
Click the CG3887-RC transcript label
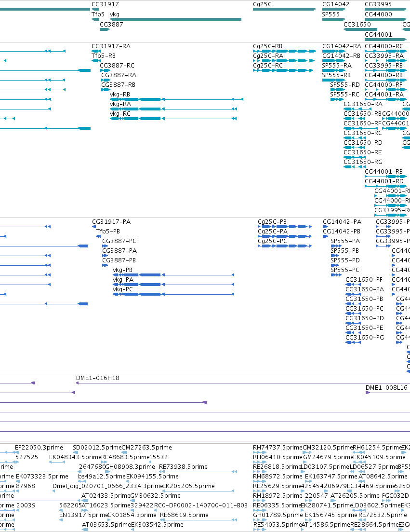tap(117, 66)
